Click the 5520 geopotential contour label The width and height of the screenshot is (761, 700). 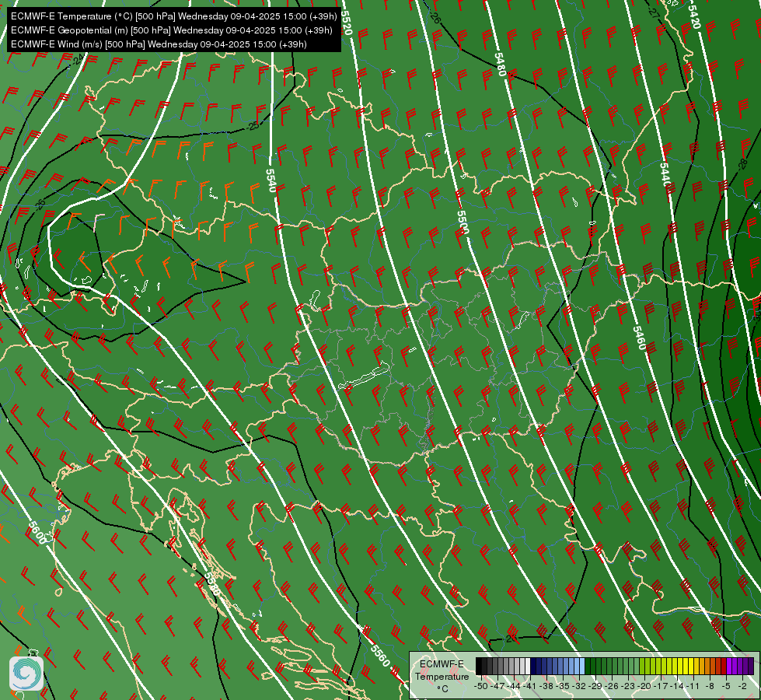point(346,23)
